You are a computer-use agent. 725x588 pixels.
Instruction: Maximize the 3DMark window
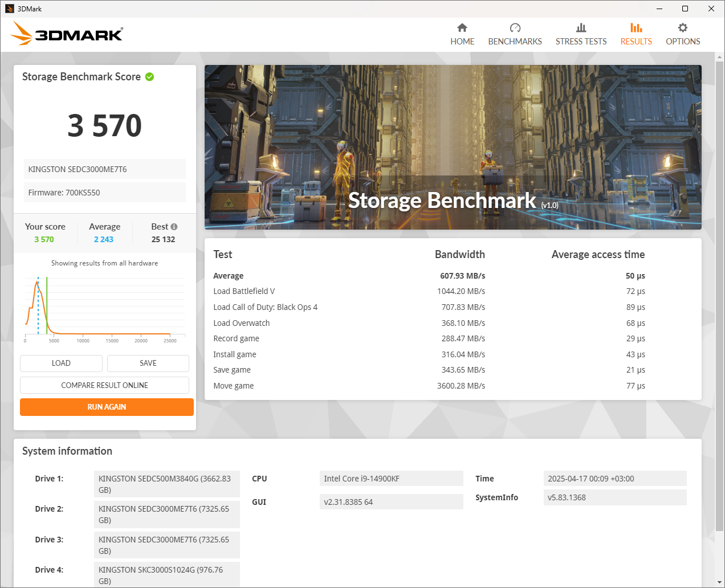coord(685,9)
